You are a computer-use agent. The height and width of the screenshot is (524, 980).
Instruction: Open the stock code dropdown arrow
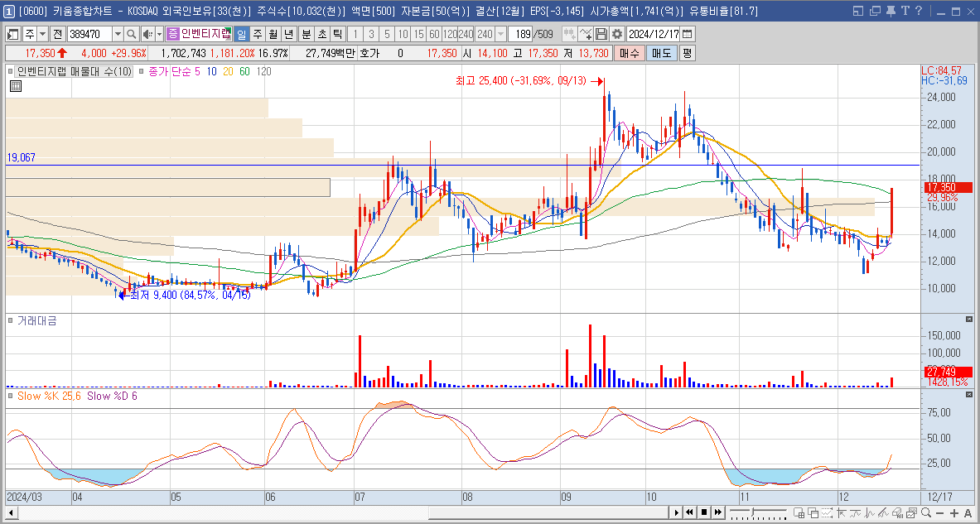[x=118, y=34]
